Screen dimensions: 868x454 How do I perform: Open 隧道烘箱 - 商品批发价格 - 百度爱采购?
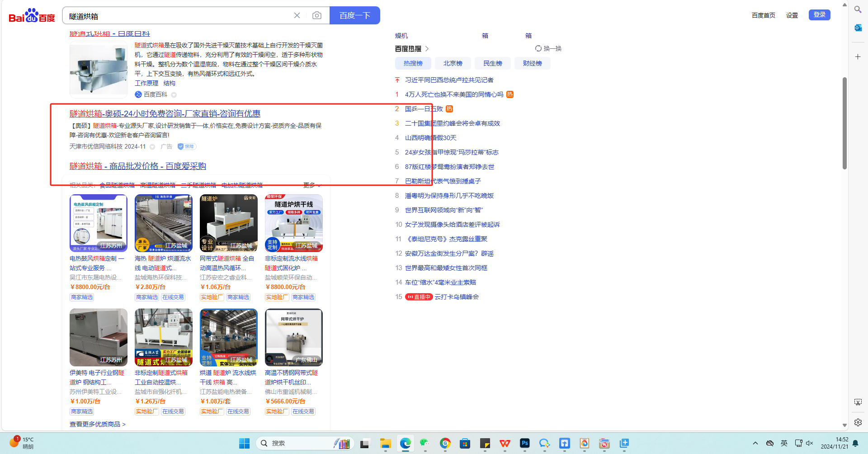(138, 166)
